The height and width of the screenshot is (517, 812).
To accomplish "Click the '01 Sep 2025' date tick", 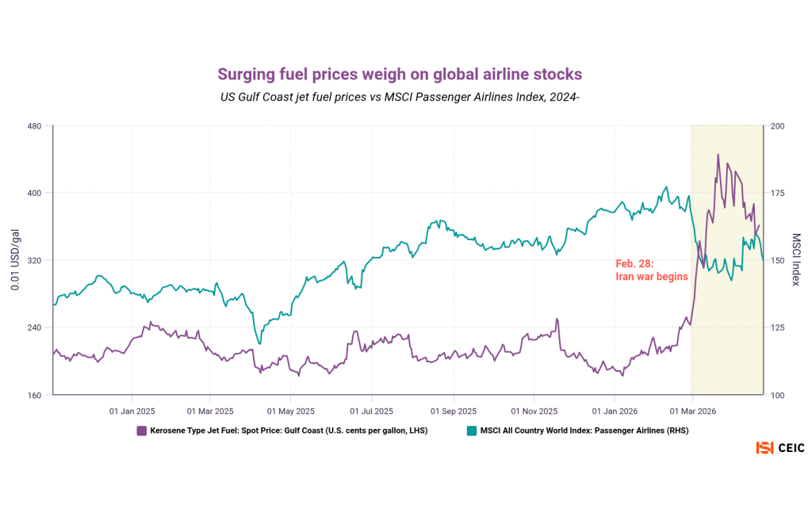I will (x=454, y=411).
